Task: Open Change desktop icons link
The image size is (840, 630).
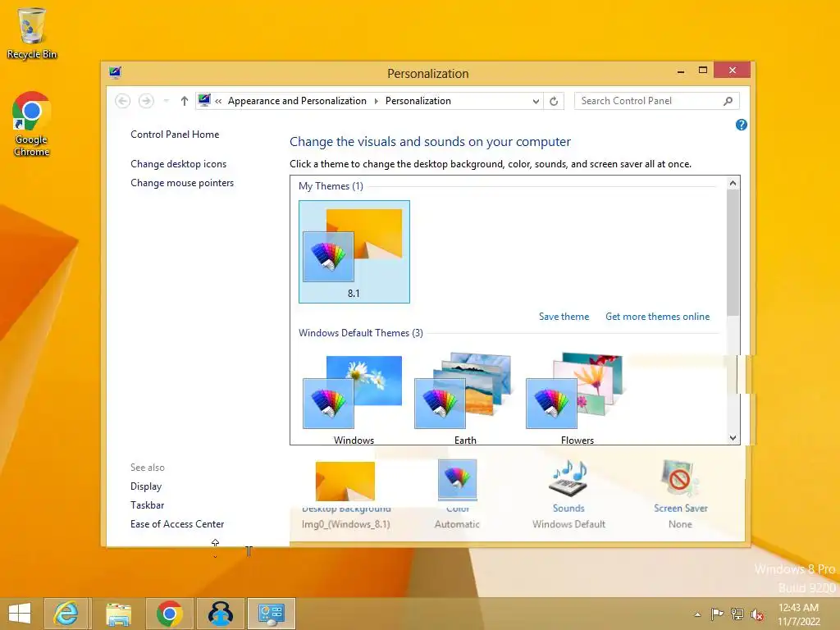Action: tap(178, 164)
